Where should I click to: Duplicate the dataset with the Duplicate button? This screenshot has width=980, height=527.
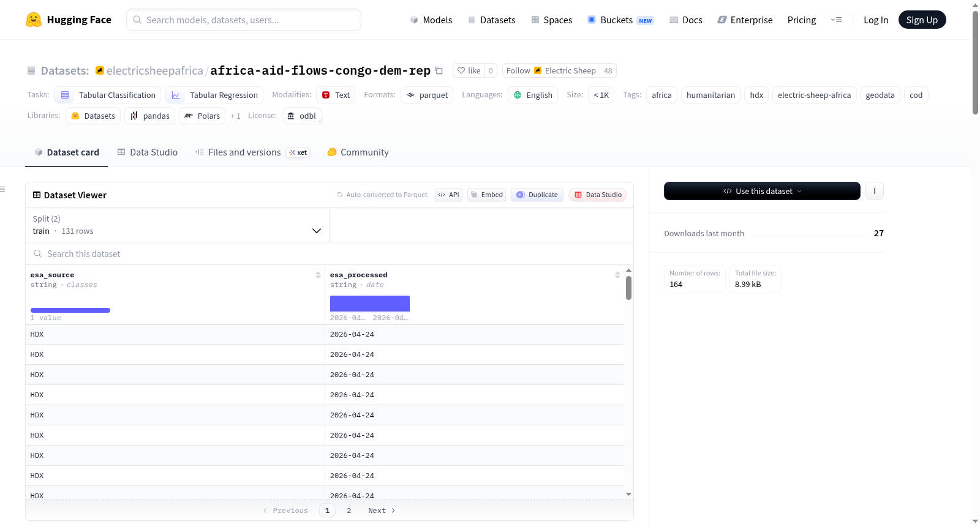tap(537, 195)
